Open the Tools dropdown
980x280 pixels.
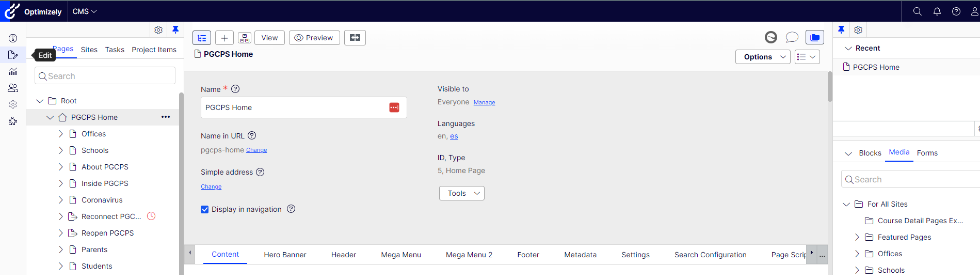(462, 193)
